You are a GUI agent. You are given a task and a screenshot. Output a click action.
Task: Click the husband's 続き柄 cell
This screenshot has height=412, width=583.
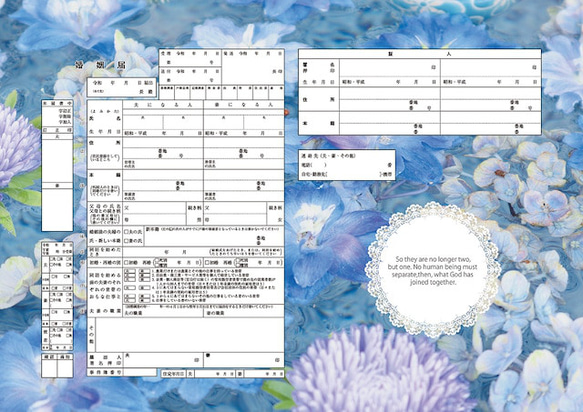(194, 214)
